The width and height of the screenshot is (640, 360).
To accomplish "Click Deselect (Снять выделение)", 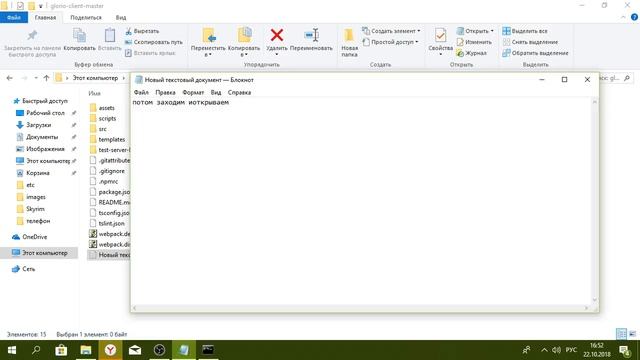I will [530, 42].
